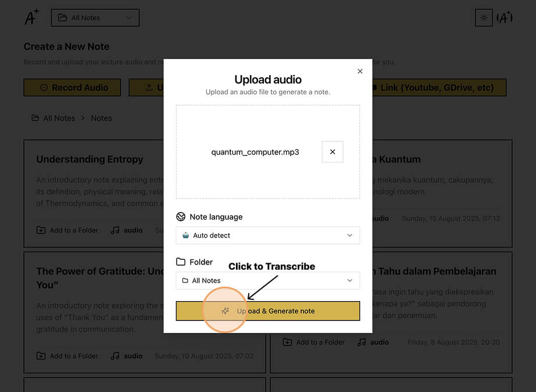The height and width of the screenshot is (392, 536).
Task: Click the robot icon in Auto detect field
Action: tap(186, 235)
